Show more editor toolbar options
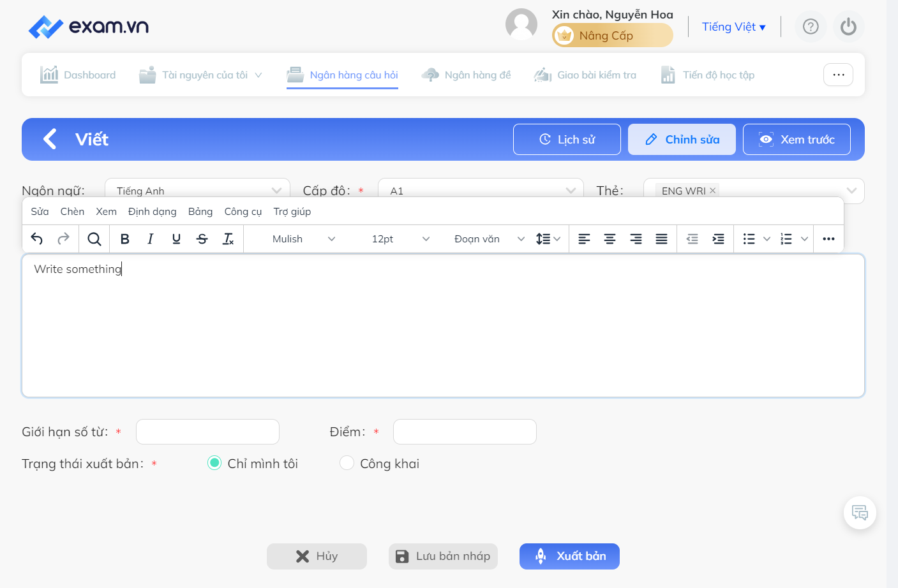 828,239
